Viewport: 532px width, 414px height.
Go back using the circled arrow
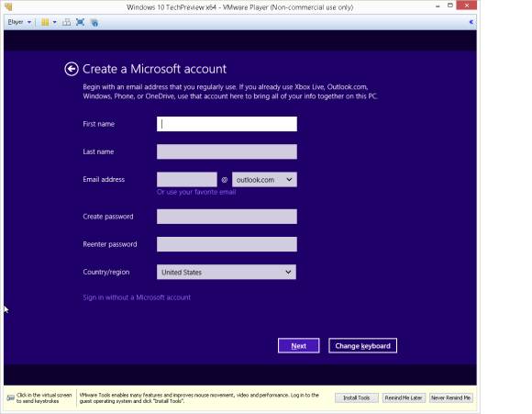click(72, 69)
